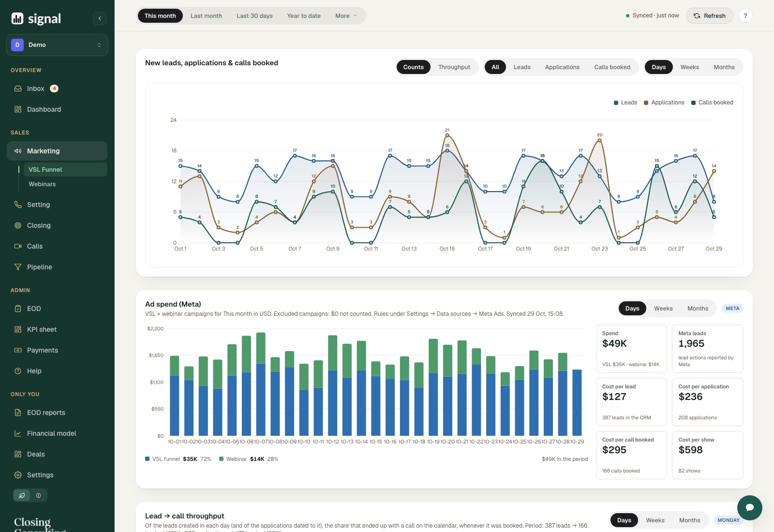
Task: Open Financial model chart icon
Action: coord(18,433)
